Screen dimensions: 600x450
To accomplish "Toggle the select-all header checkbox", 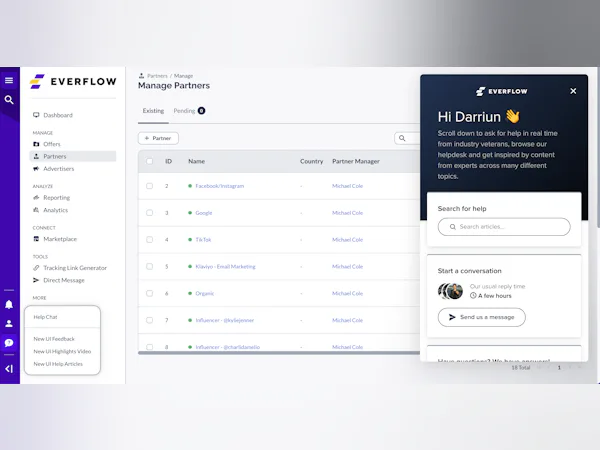I will (150, 161).
